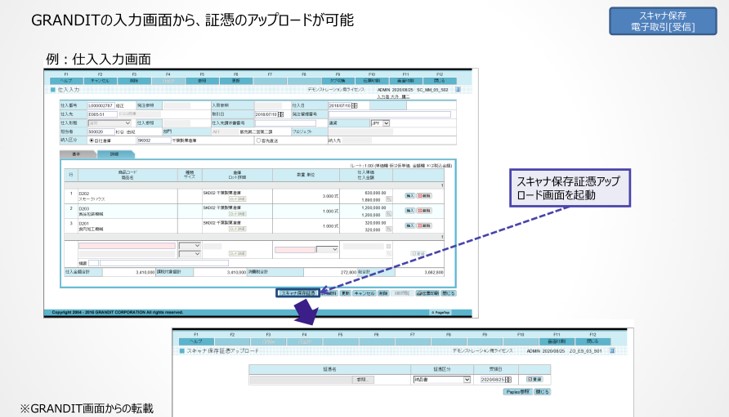The width and height of the screenshot is (729, 417).
Task: Open the JPY currency dropdown
Action: click(380, 123)
